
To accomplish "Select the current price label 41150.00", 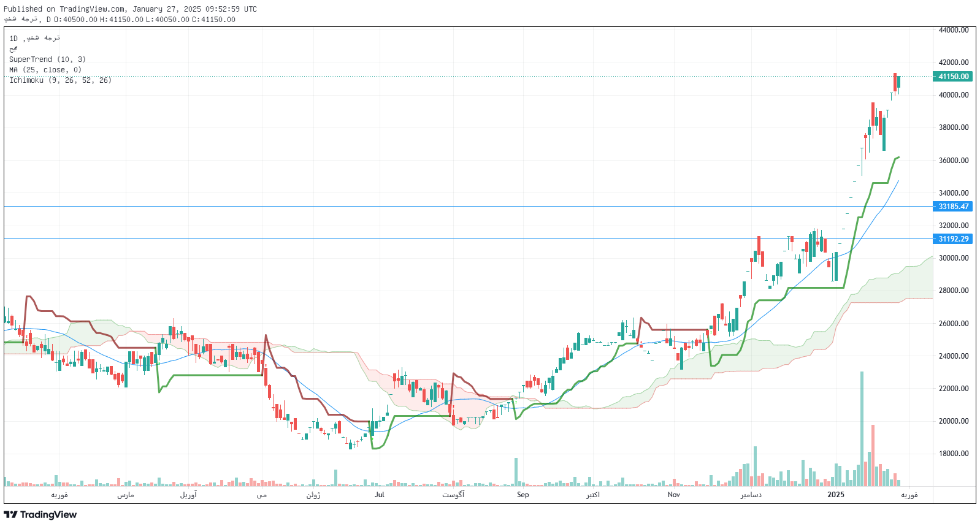I will click(x=952, y=77).
